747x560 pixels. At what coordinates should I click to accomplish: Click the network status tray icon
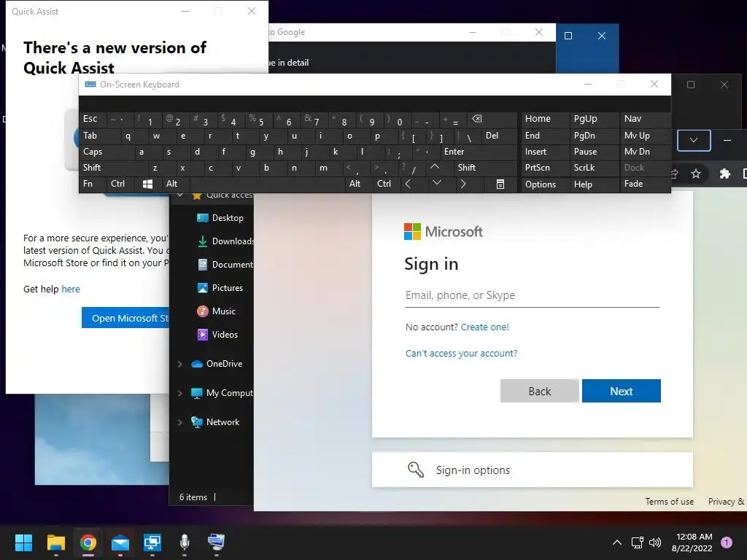[x=637, y=542]
